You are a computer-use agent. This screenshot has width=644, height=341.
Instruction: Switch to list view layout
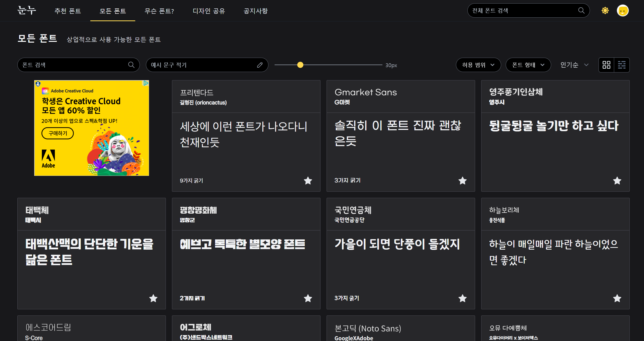pyautogui.click(x=622, y=65)
